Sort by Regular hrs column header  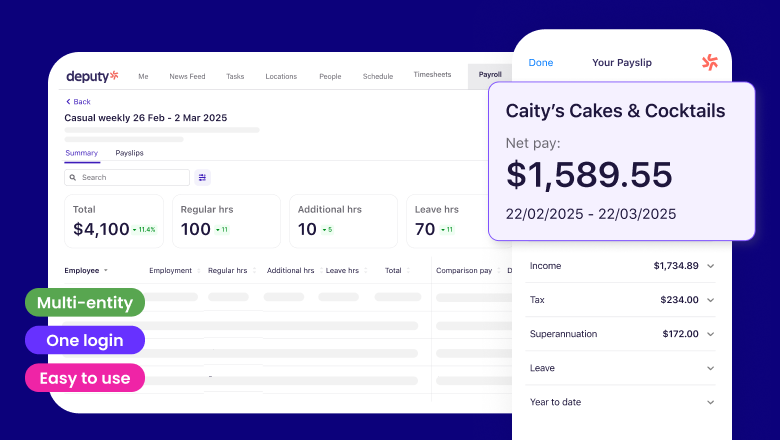[x=231, y=270]
